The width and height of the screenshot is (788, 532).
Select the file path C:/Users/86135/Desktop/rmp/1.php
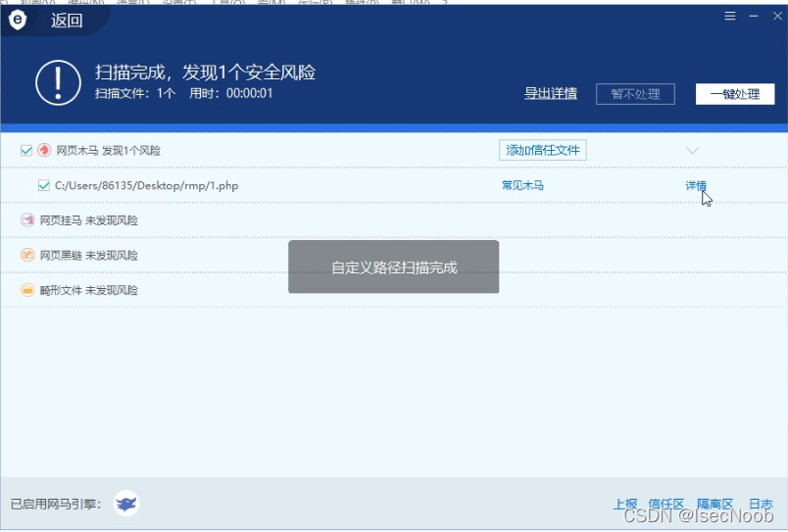point(146,185)
